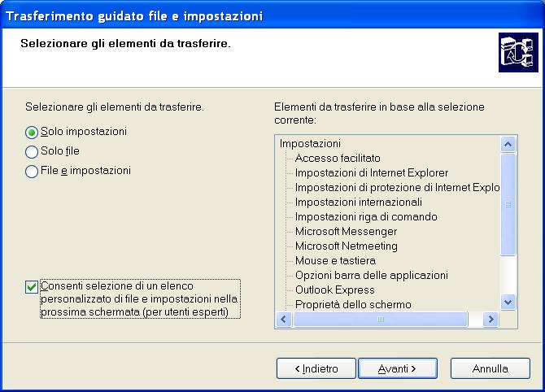Go back with the Indietro button
The width and height of the screenshot is (545, 392).
(x=316, y=368)
